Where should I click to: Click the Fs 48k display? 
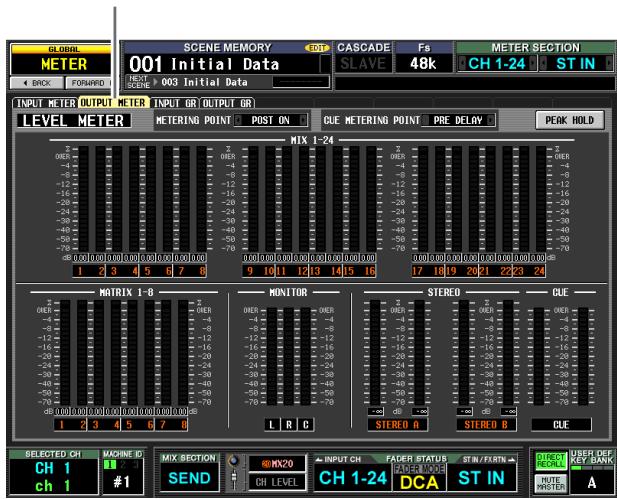423,63
